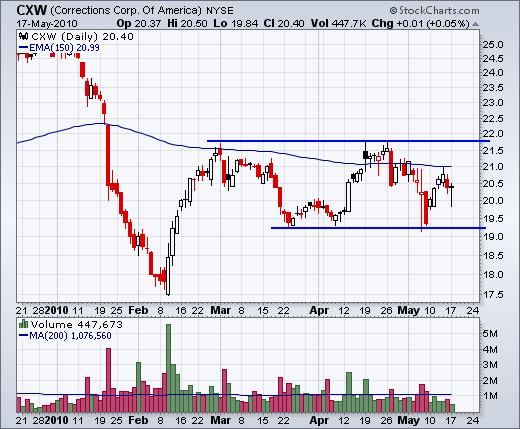
Task: Click the 'MA(200) 1,076,560' legend text
Action: click(x=70, y=335)
